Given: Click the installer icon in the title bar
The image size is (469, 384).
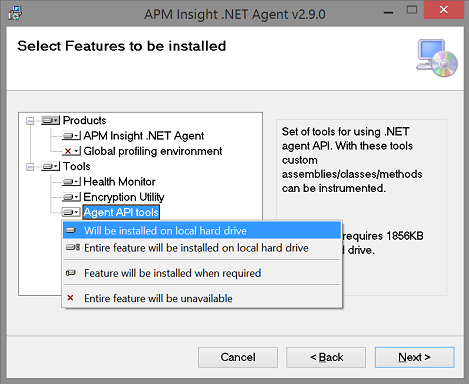Looking at the screenshot, I should [x=15, y=14].
